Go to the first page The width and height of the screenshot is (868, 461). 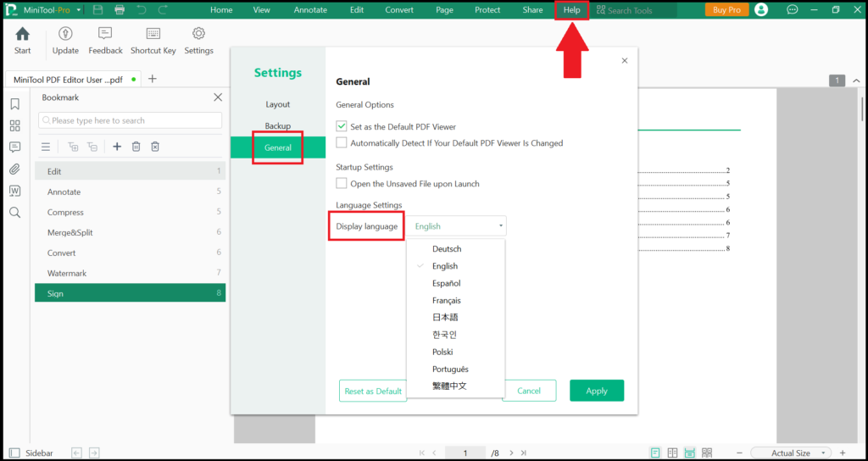(422, 453)
